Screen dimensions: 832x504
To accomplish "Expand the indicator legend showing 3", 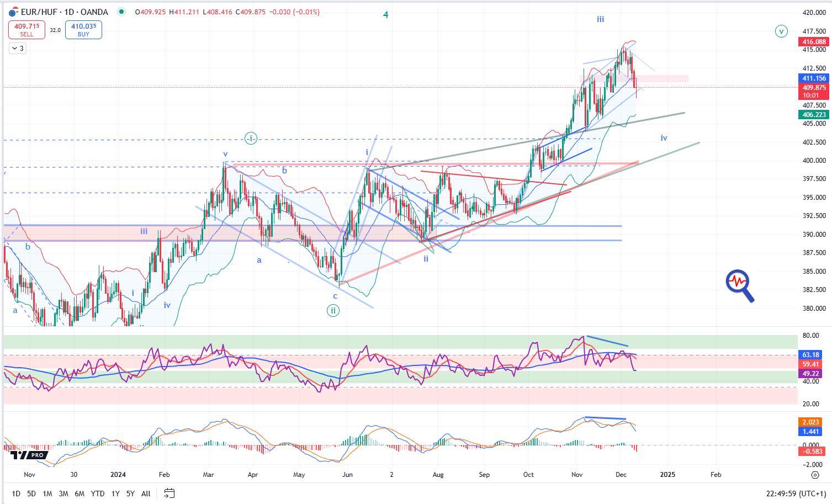I will tap(18, 49).
